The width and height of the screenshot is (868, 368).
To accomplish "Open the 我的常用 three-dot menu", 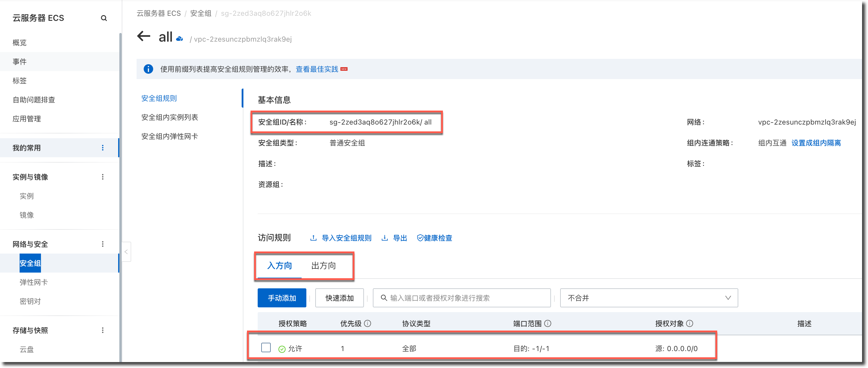I will point(103,148).
